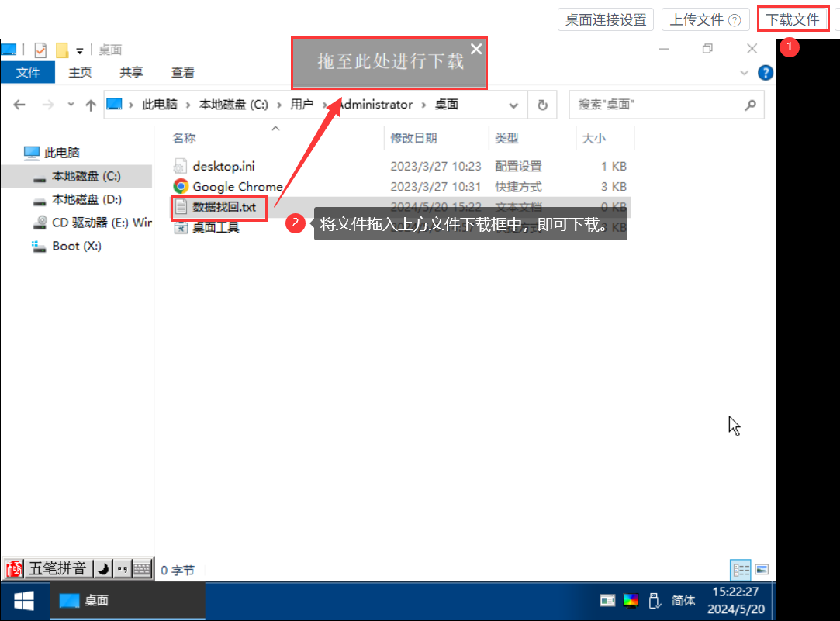Click the help question mark icon in ribbon
The height and width of the screenshot is (621, 840).
coord(766,73)
